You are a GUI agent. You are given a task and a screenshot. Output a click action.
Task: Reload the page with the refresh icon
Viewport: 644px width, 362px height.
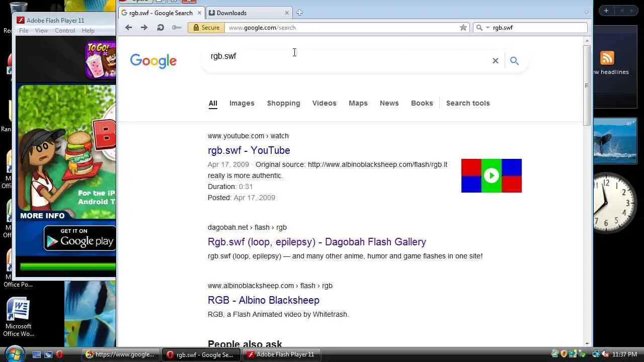[160, 28]
